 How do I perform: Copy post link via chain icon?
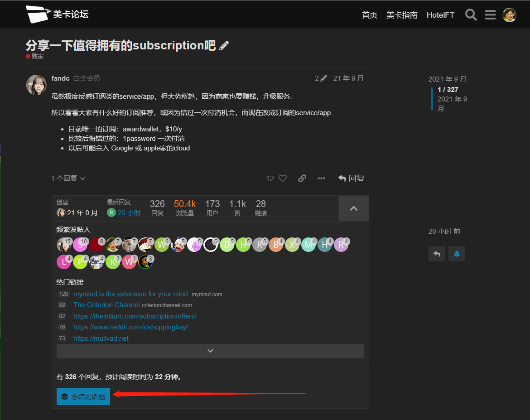pyautogui.click(x=302, y=179)
